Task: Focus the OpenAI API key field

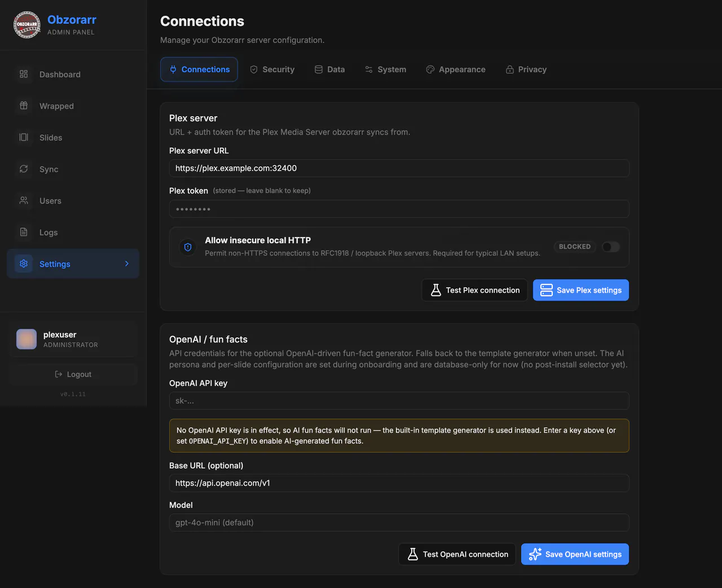Action: [x=399, y=401]
